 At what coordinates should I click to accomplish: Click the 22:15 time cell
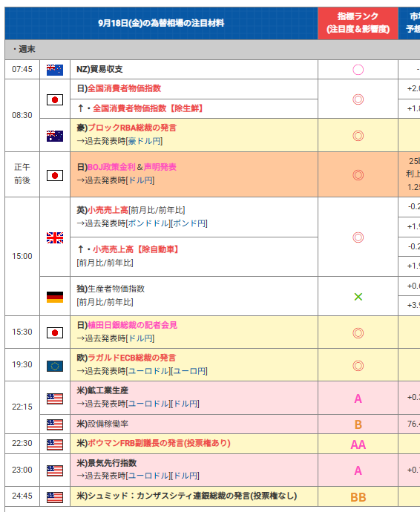22,407
